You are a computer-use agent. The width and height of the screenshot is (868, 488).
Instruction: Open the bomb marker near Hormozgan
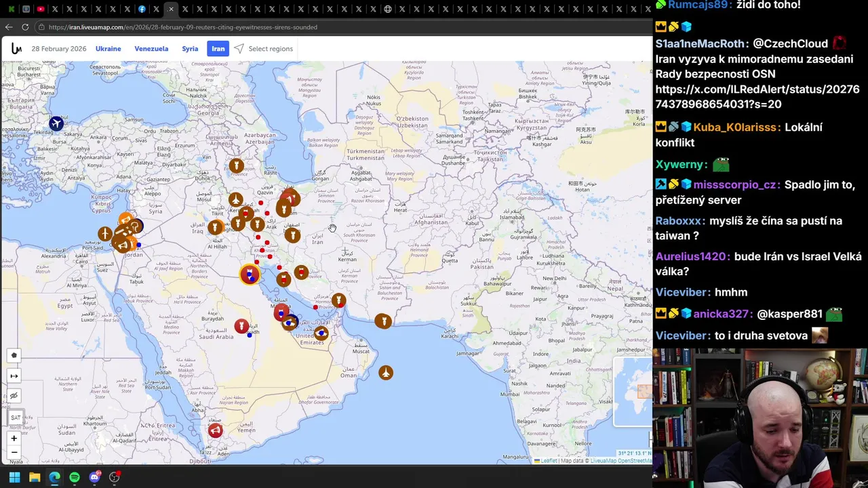(338, 300)
